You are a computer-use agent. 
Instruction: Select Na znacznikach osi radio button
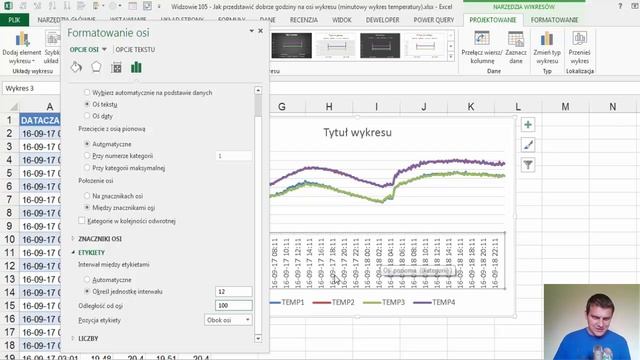pyautogui.click(x=87, y=196)
